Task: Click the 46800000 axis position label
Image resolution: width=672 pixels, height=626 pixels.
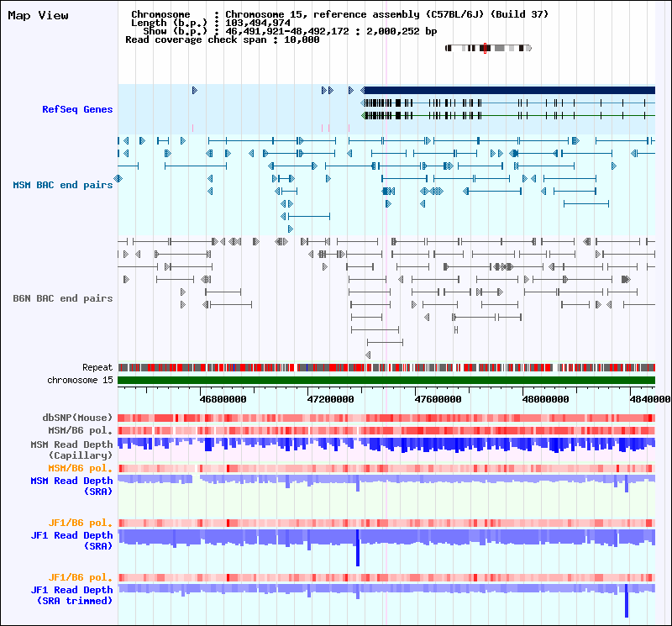Action: click(223, 399)
